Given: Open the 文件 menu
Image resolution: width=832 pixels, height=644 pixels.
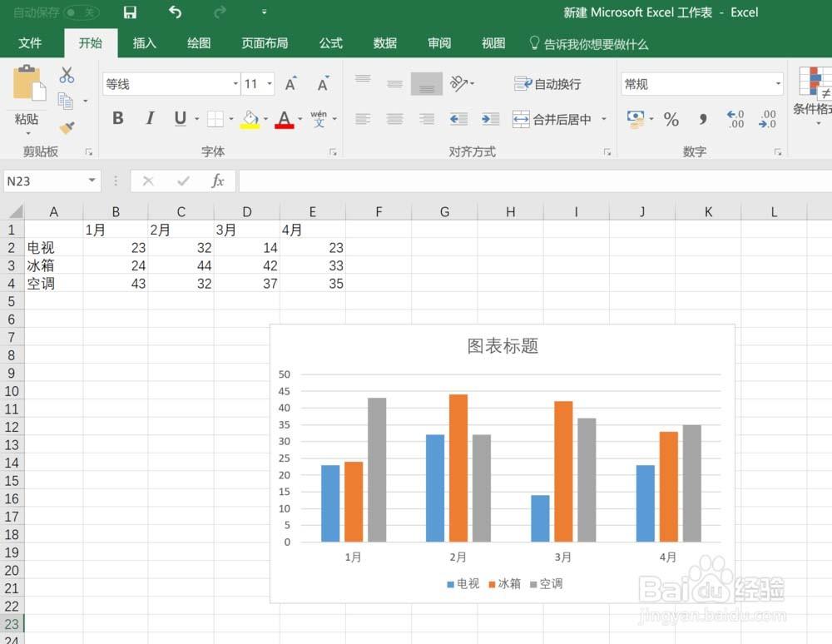Looking at the screenshot, I should coord(32,43).
